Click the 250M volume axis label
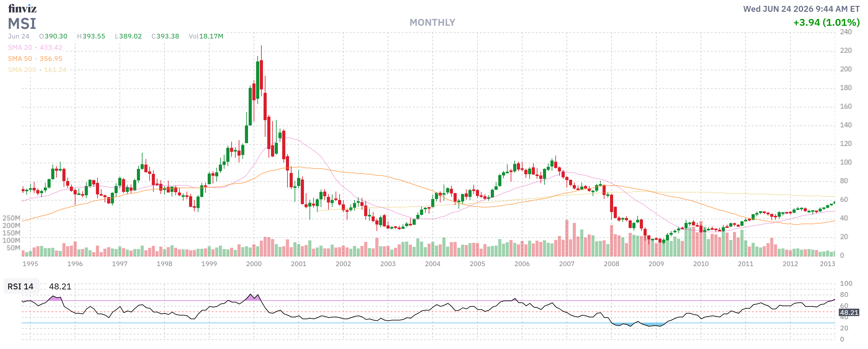The image size is (868, 349). 11,218
